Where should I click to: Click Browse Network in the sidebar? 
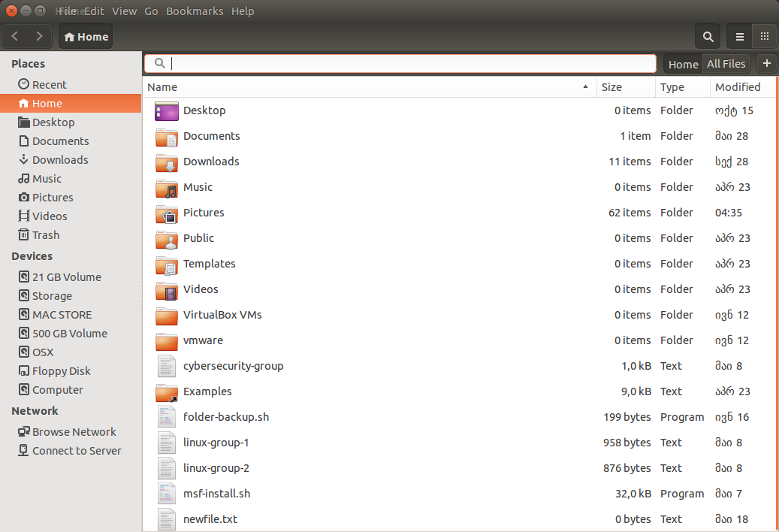coord(71,432)
